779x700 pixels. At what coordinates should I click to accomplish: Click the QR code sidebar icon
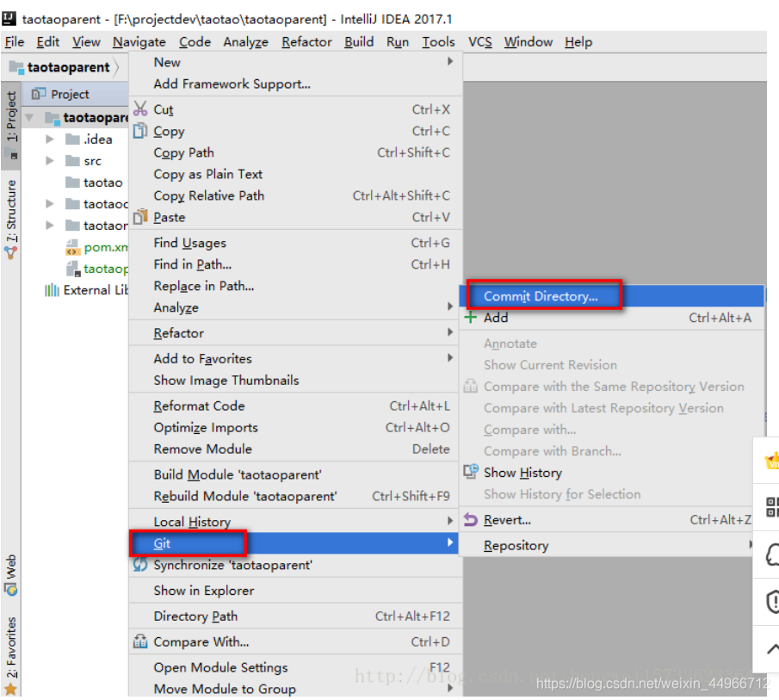[x=772, y=507]
